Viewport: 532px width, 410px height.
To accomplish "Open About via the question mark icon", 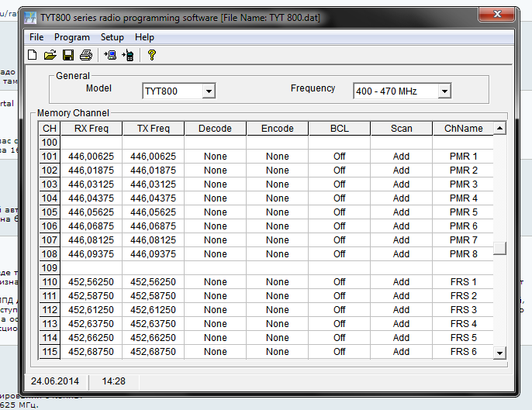I will coord(152,55).
